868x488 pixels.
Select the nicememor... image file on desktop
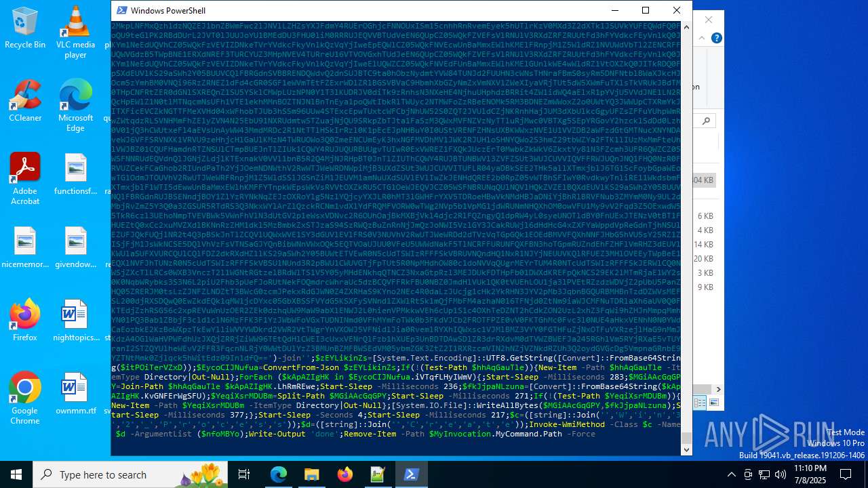tap(25, 247)
